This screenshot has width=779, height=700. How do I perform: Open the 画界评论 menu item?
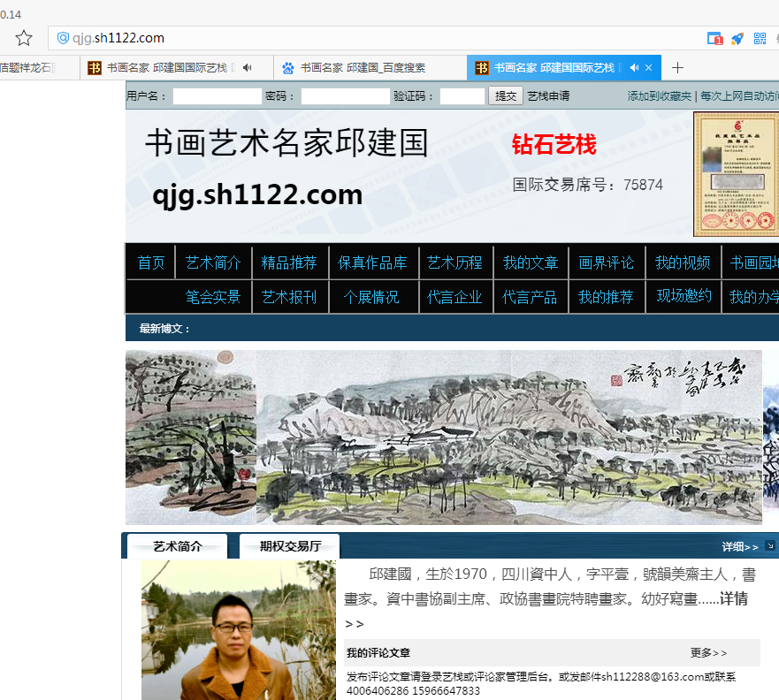[606, 262]
